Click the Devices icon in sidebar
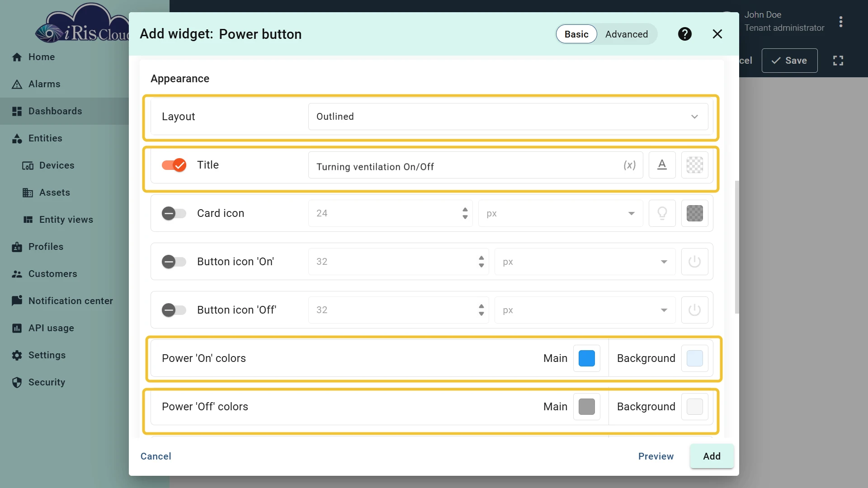The image size is (868, 488). (28, 165)
